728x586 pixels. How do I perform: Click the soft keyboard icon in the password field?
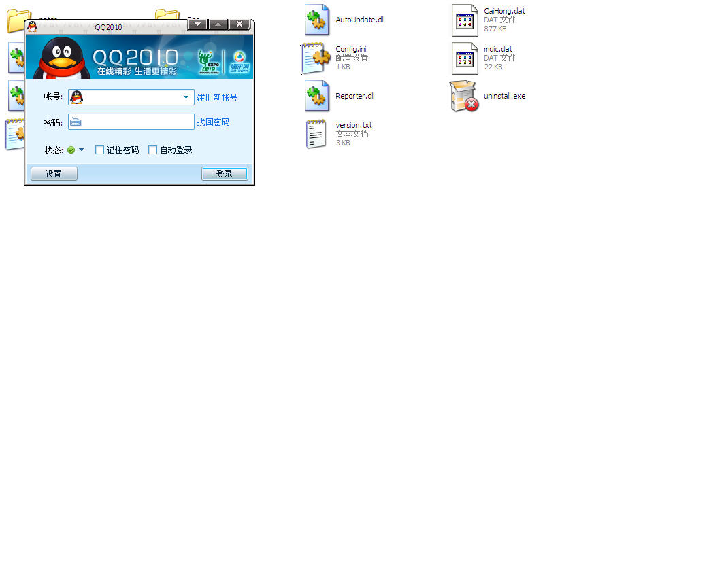tap(77, 121)
